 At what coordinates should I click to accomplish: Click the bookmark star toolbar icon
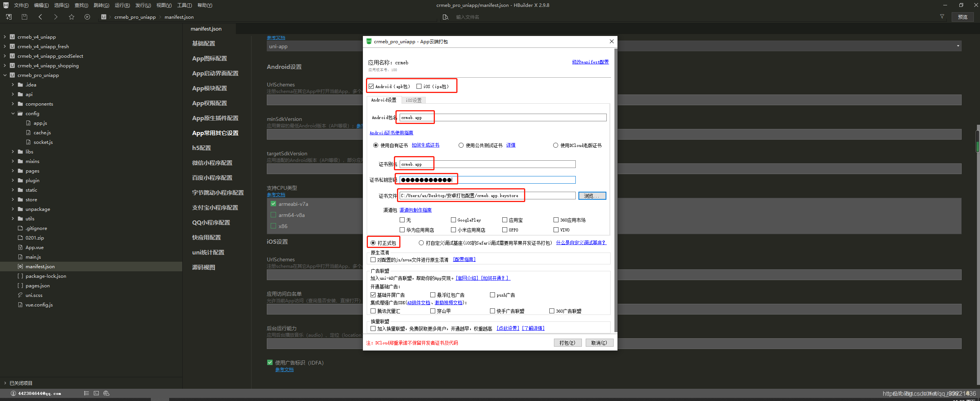[72, 17]
